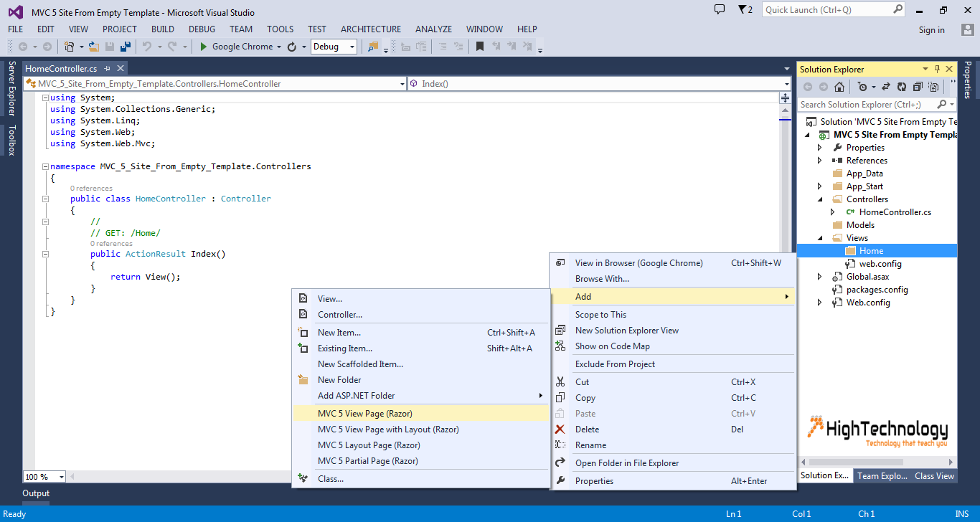The image size is (980, 522).
Task: Open the Solution Explorer window options arrow
Action: 925,69
